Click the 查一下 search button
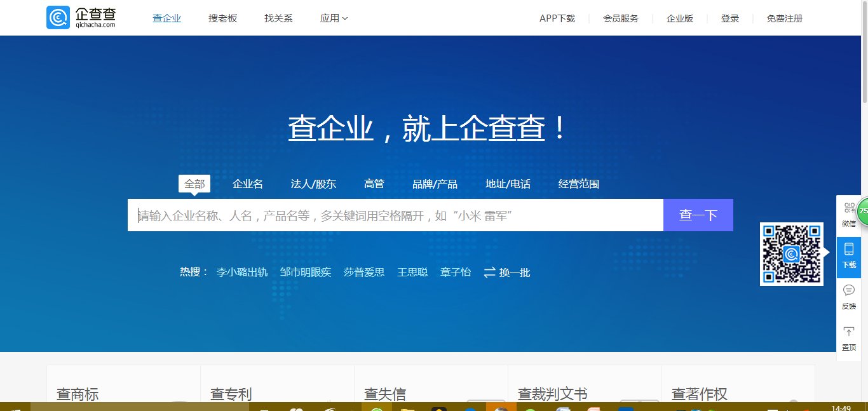This screenshot has width=868, height=411. (x=698, y=215)
